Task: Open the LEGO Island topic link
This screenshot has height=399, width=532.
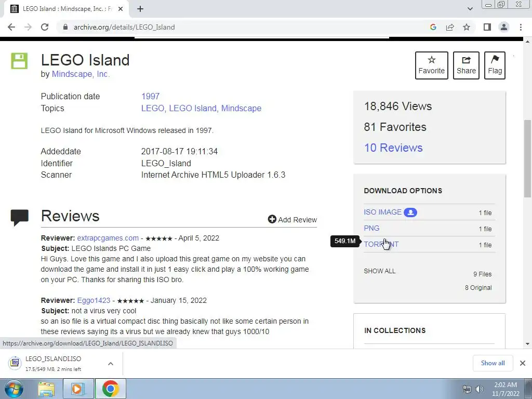Action: click(x=193, y=108)
